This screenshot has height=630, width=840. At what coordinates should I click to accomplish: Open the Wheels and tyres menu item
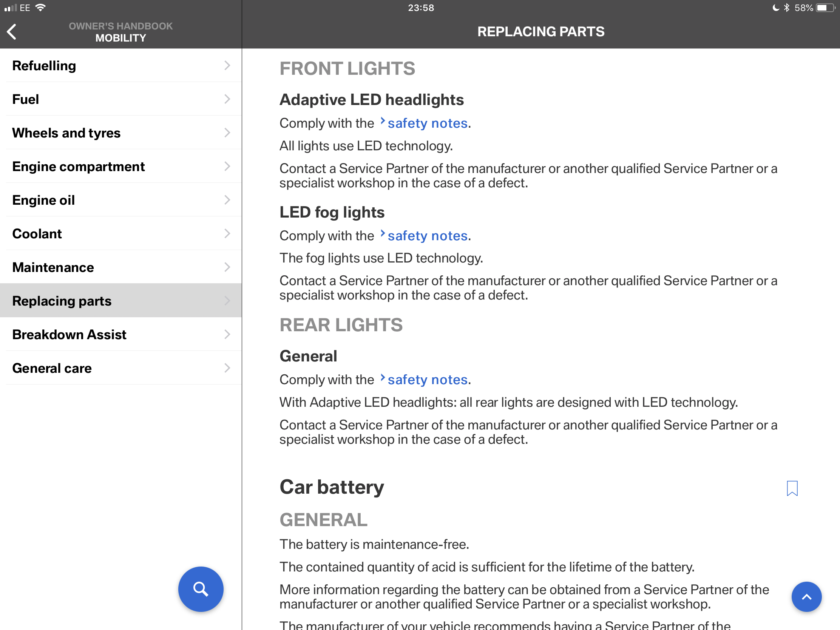point(66,133)
